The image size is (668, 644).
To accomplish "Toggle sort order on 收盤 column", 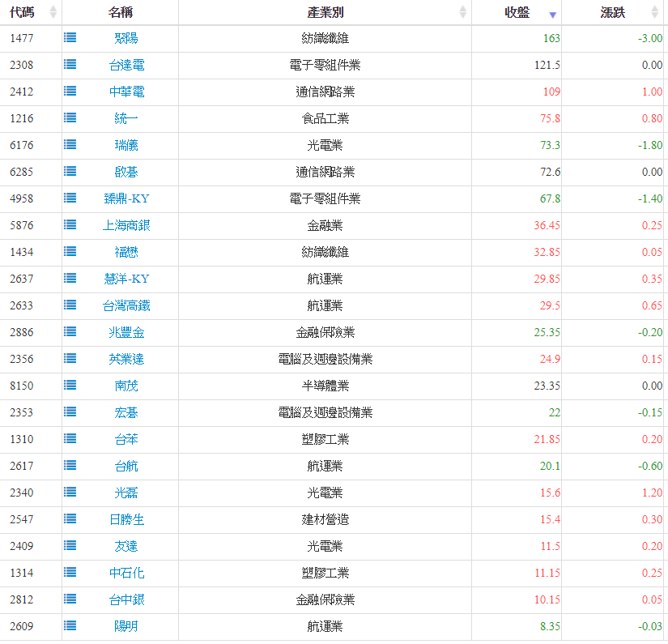I will pos(517,12).
